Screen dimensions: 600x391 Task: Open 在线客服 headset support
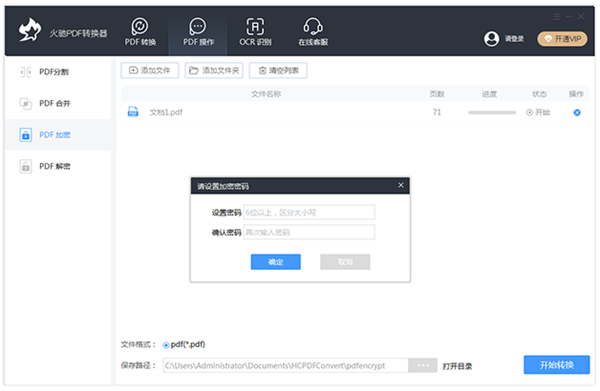313,32
